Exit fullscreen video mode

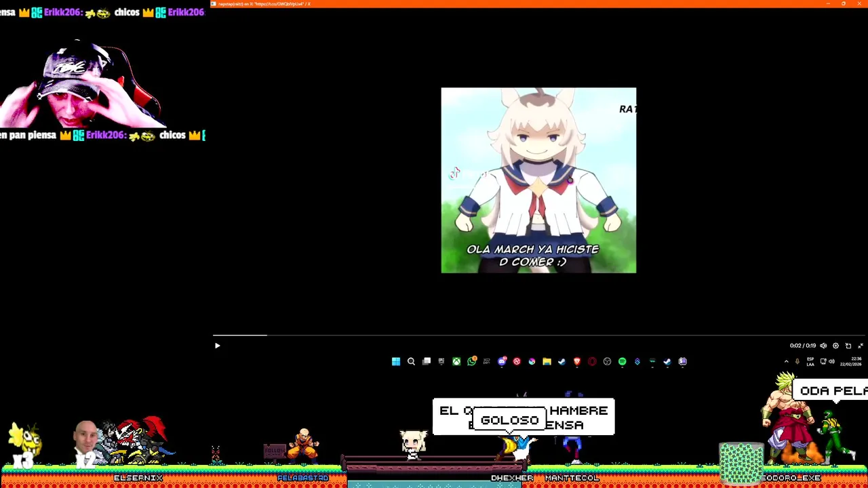pos(861,346)
